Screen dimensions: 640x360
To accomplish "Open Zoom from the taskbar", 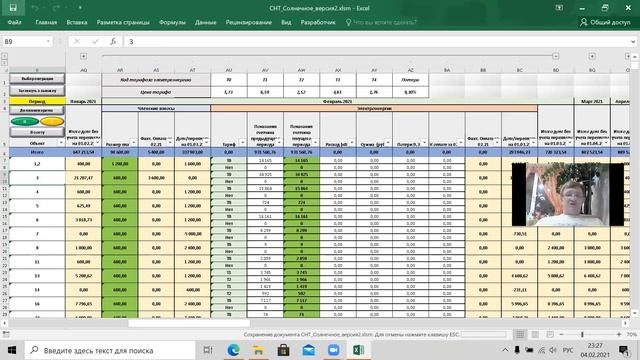I will (333, 350).
